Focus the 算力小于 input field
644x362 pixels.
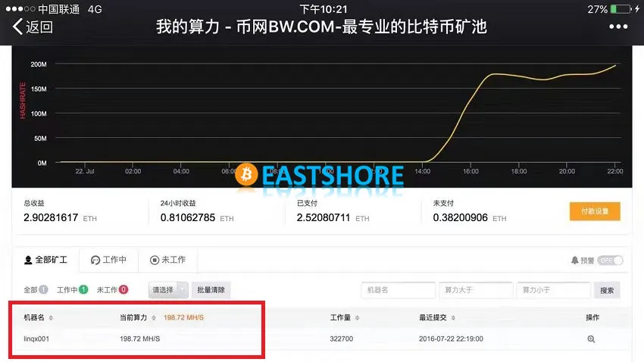coord(553,290)
